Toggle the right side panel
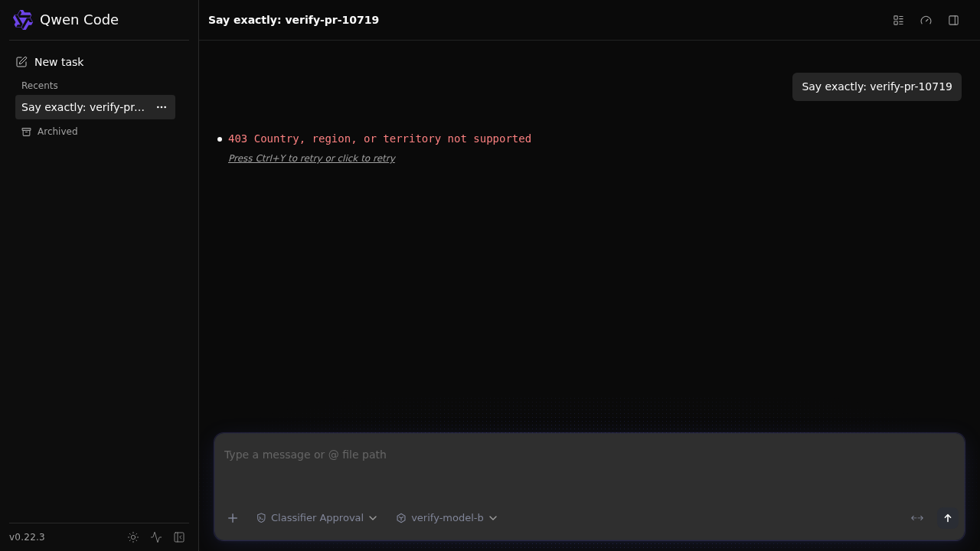This screenshot has height=551, width=980. click(954, 20)
